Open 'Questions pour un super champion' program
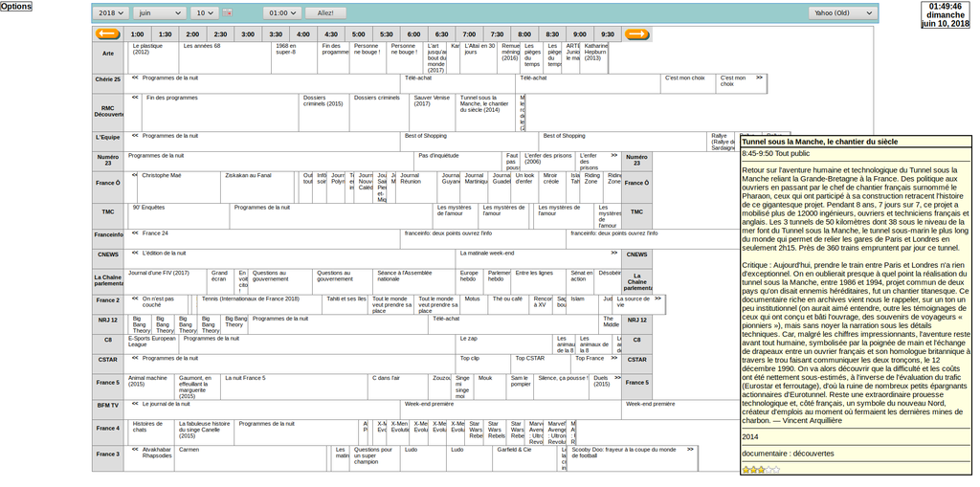The height and width of the screenshot is (487, 980). [x=374, y=458]
